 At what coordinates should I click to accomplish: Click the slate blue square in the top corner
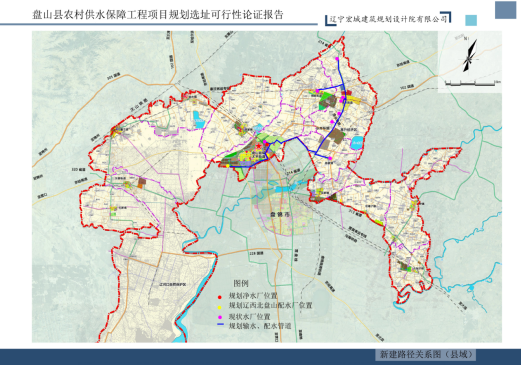pos(505,10)
